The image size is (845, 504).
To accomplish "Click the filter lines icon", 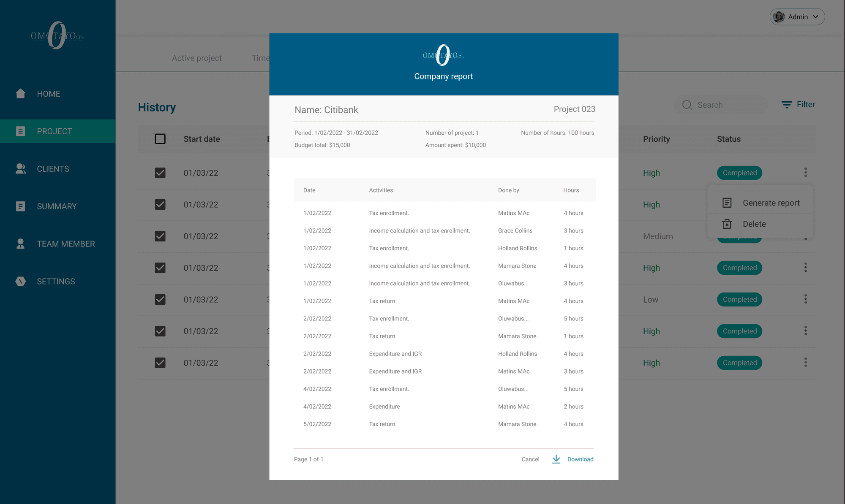I will pos(786,105).
